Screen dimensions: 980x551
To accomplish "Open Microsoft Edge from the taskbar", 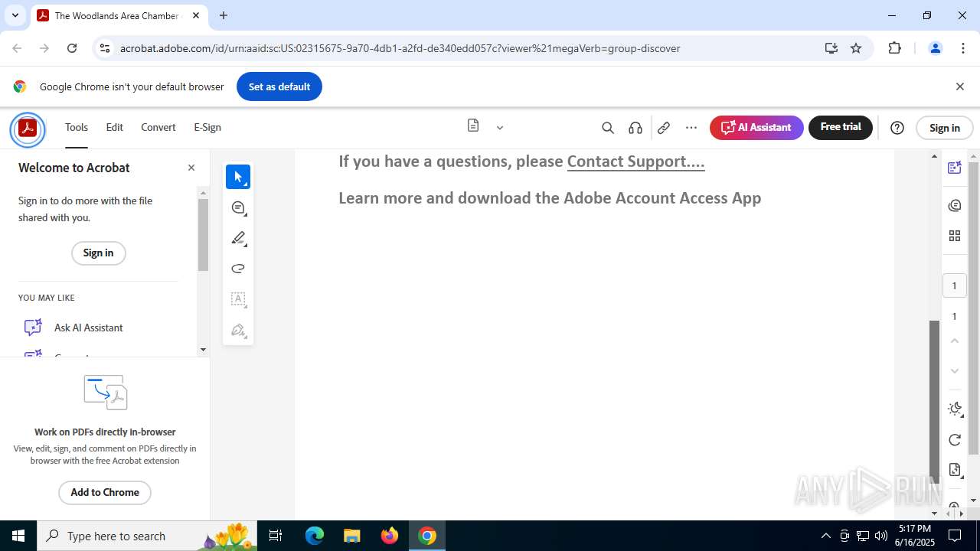I will 315,536.
